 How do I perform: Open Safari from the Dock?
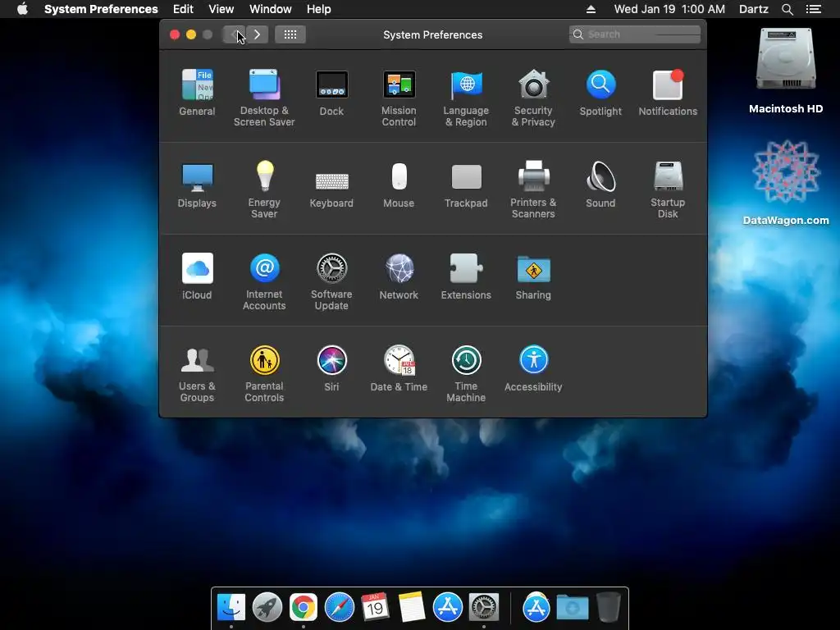coord(339,608)
